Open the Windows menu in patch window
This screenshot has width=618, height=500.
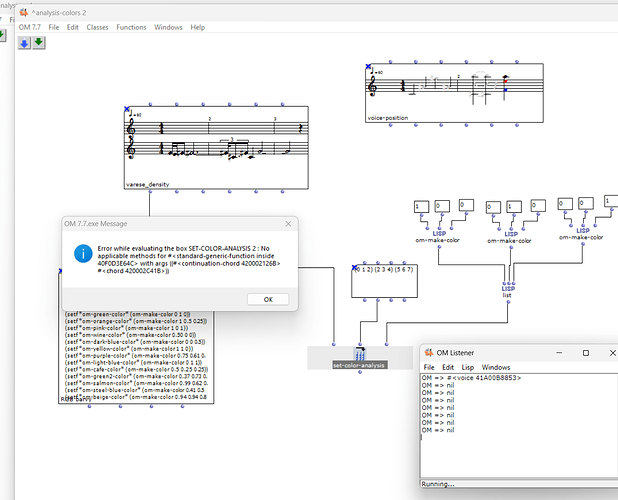pyautogui.click(x=168, y=27)
